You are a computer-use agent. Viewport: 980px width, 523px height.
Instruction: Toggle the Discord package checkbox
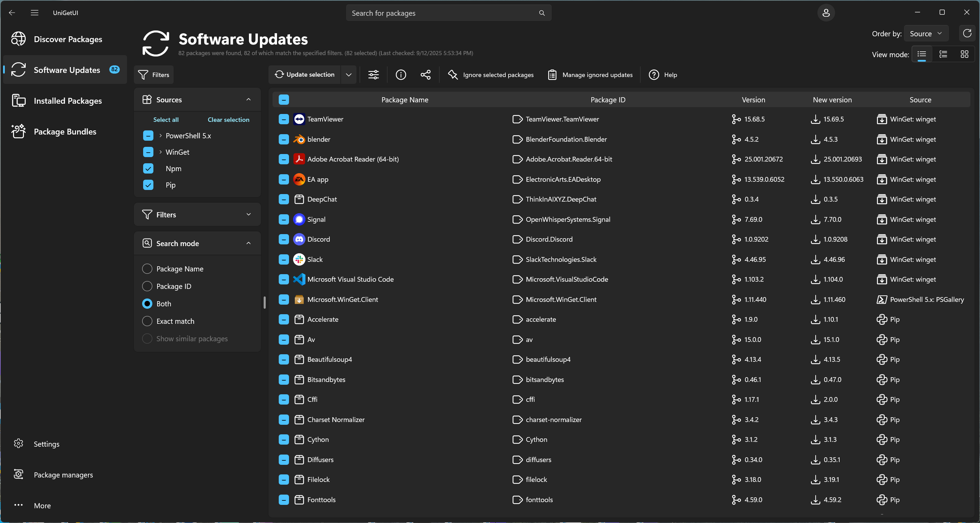[x=284, y=239]
